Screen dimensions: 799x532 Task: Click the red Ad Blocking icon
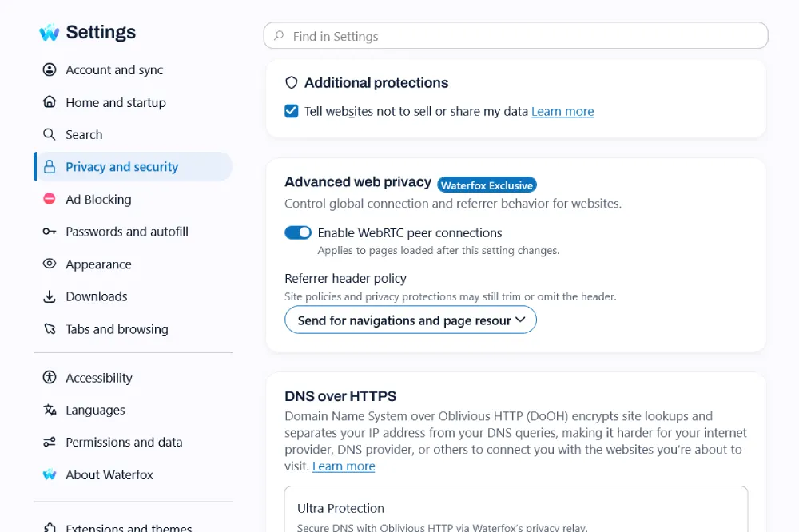click(50, 199)
